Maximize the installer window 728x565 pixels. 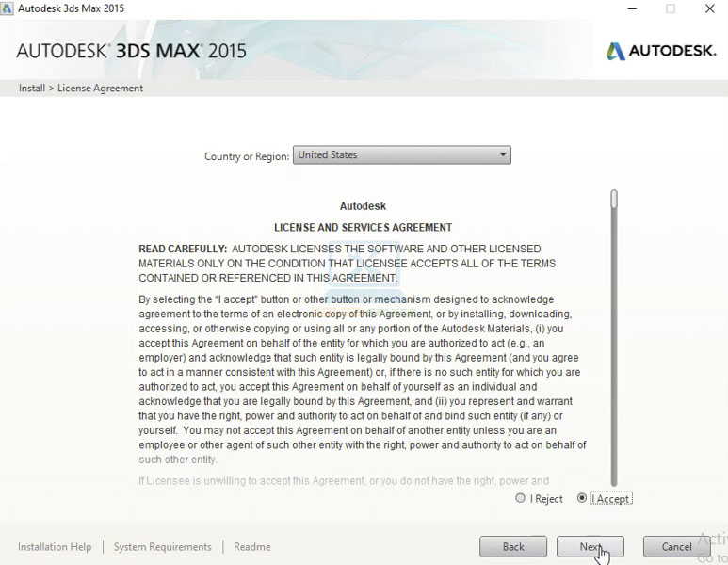tap(671, 8)
